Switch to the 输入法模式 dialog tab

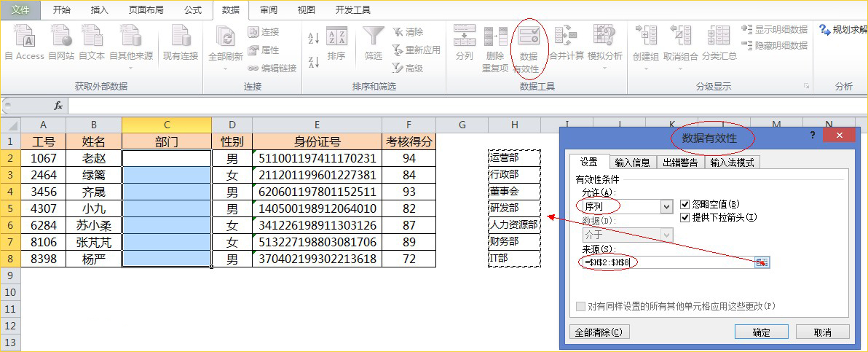(x=733, y=163)
